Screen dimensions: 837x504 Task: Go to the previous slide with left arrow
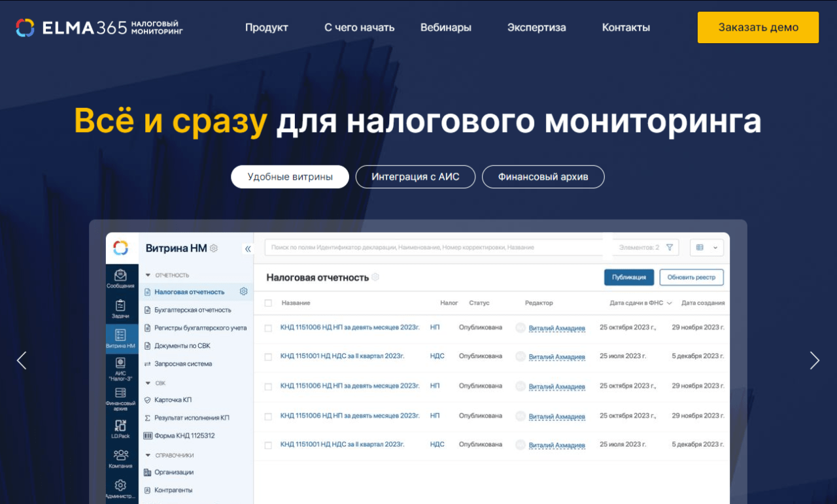[x=22, y=360]
